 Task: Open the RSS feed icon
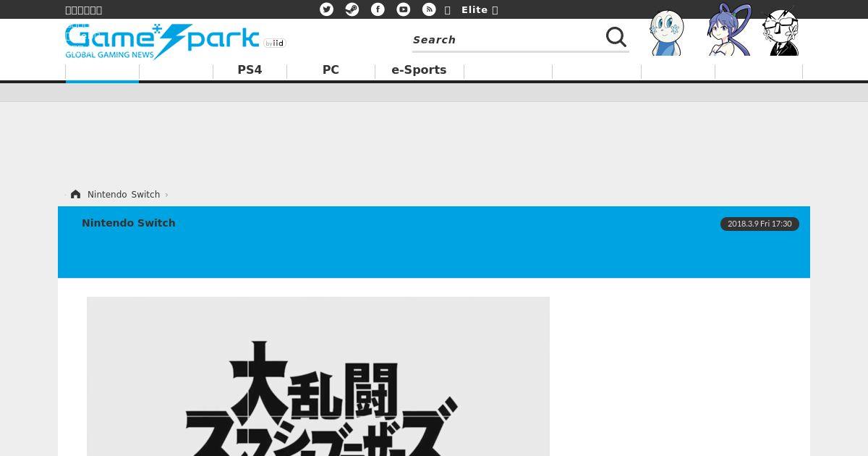pos(429,9)
